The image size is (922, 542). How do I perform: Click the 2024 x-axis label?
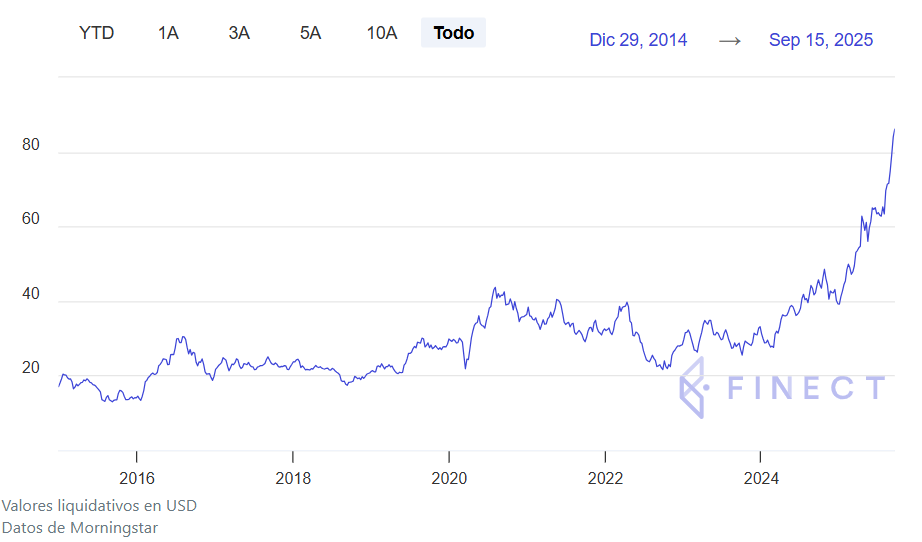760,479
